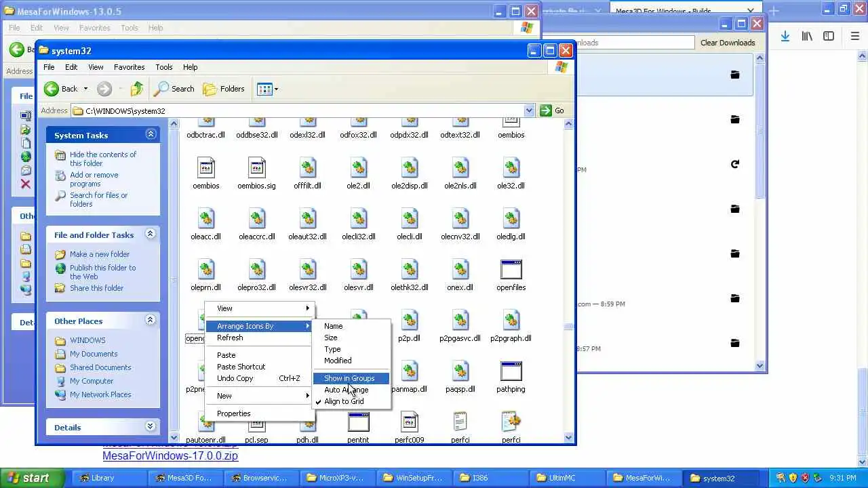Select the oleaccrc.dll file icon
The image size is (868, 488).
pyautogui.click(x=256, y=218)
